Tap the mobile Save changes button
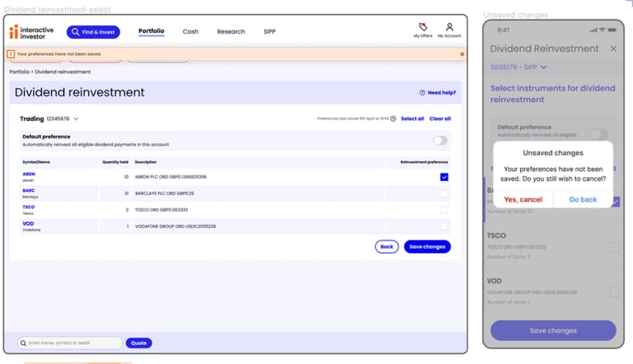Screen dimensions: 633x364 click(x=553, y=330)
